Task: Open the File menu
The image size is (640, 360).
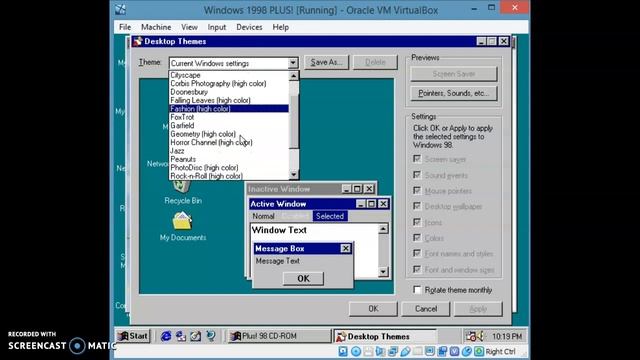Action: click(x=125, y=27)
